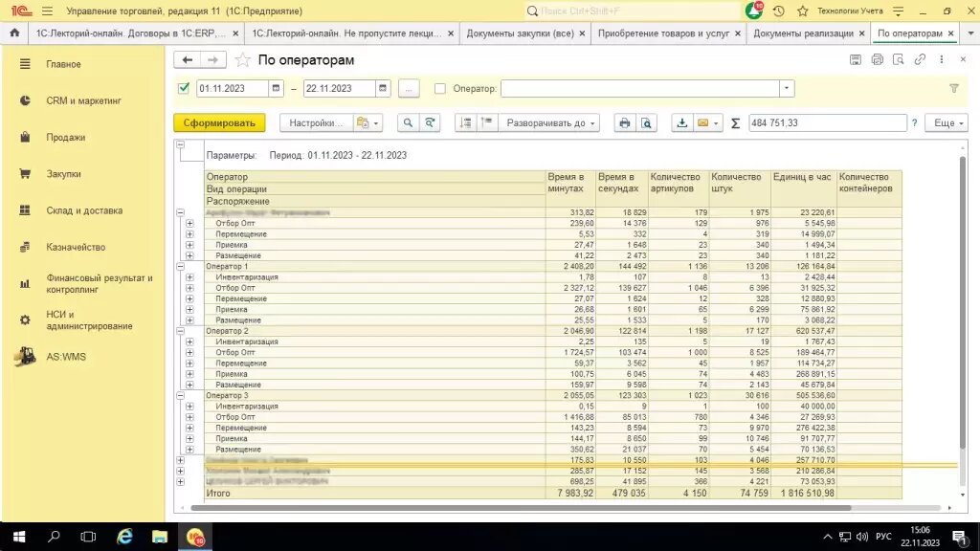Collapse the Оператор 2 group

[180, 331]
